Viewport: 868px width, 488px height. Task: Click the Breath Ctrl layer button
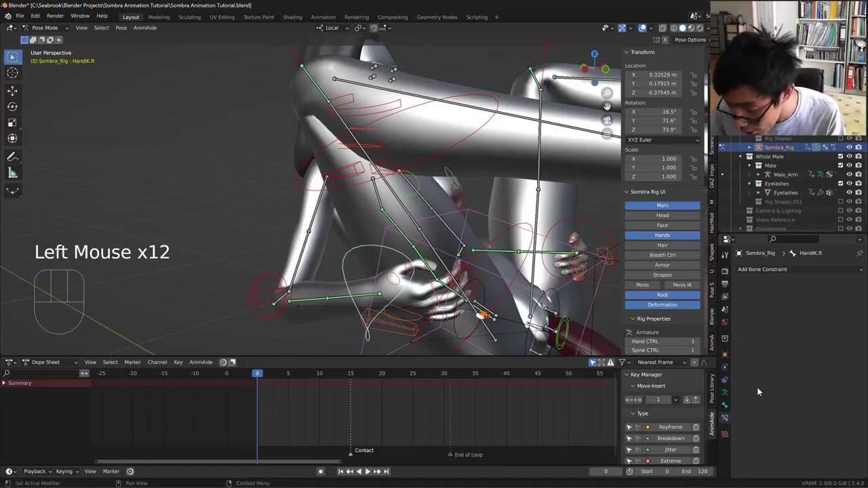point(662,255)
